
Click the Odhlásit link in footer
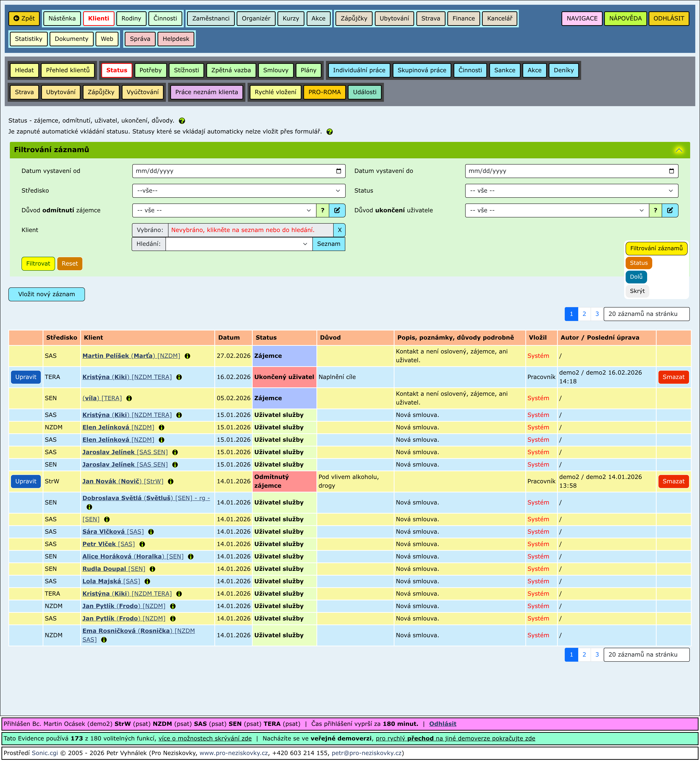pos(442,724)
